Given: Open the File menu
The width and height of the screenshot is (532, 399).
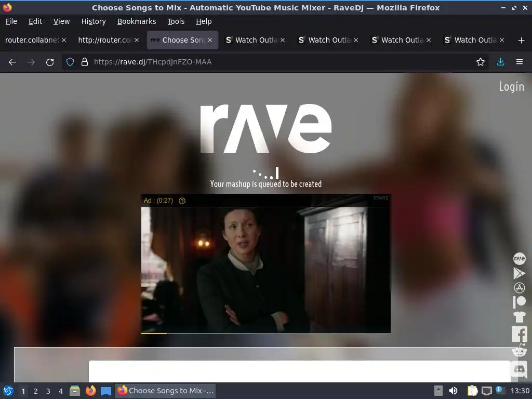Looking at the screenshot, I should (x=11, y=21).
